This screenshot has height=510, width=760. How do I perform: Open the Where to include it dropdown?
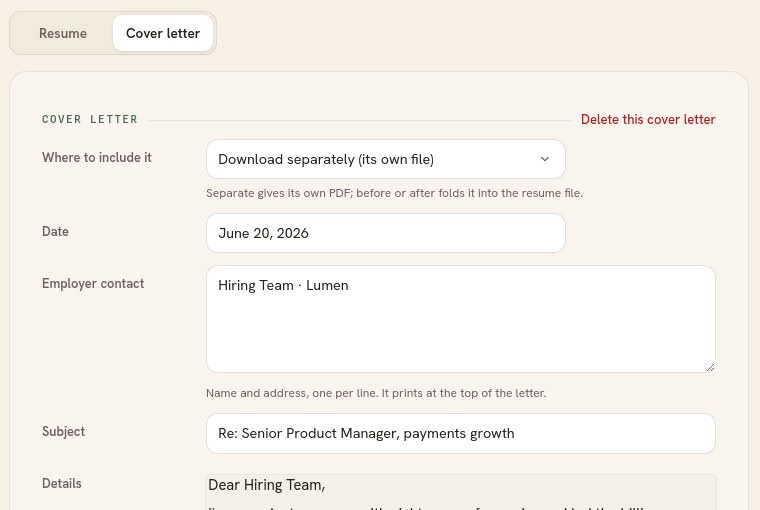[386, 159]
